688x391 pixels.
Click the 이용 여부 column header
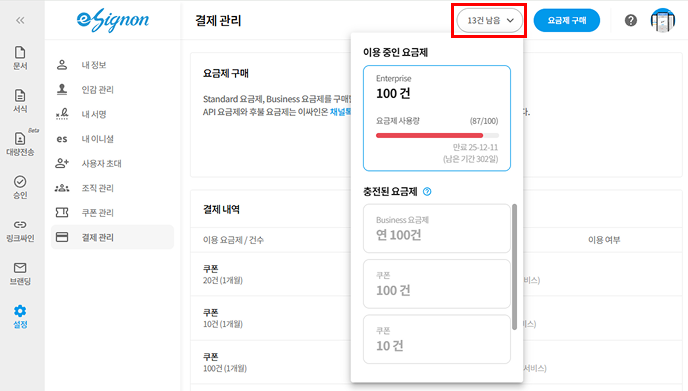(x=604, y=240)
